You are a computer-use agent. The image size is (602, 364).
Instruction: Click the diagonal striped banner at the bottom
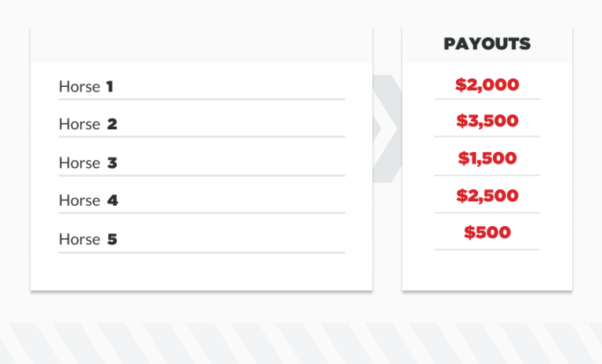(301, 343)
